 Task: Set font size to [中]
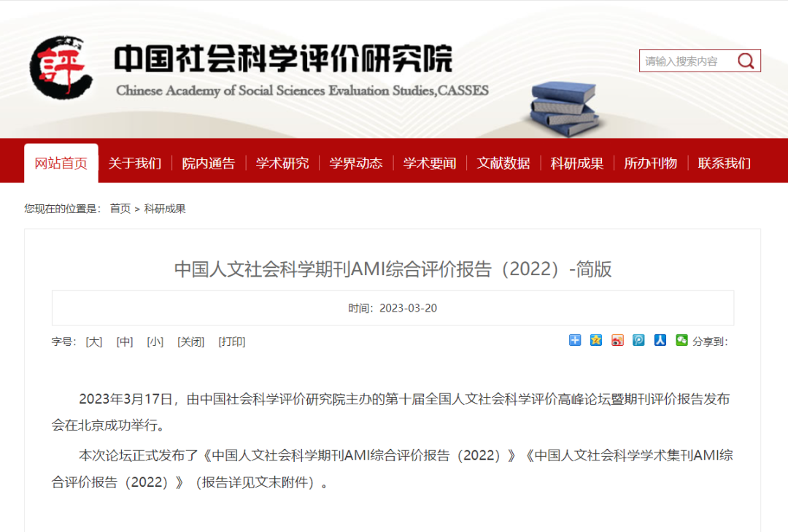tap(125, 342)
